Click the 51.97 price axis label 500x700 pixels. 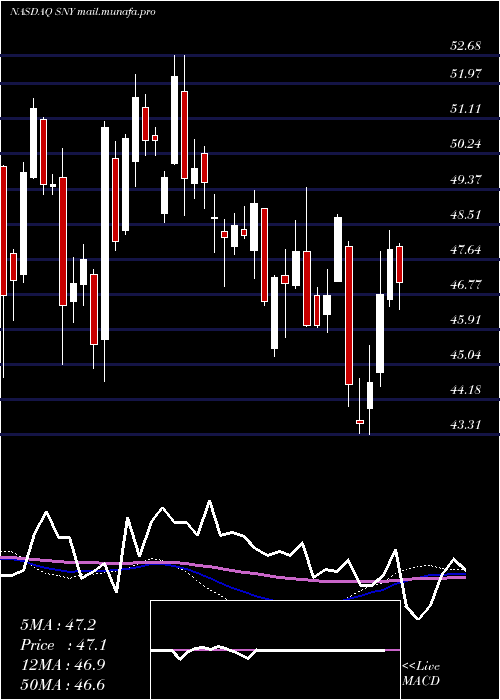(466, 74)
